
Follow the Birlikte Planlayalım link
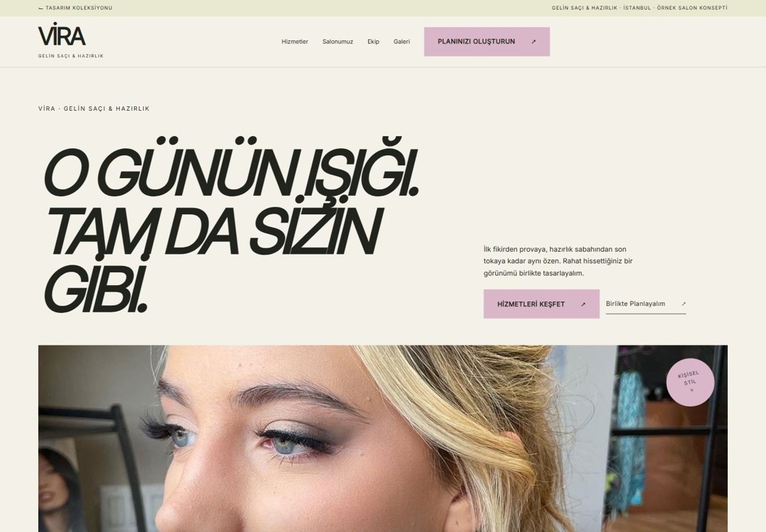tap(646, 304)
